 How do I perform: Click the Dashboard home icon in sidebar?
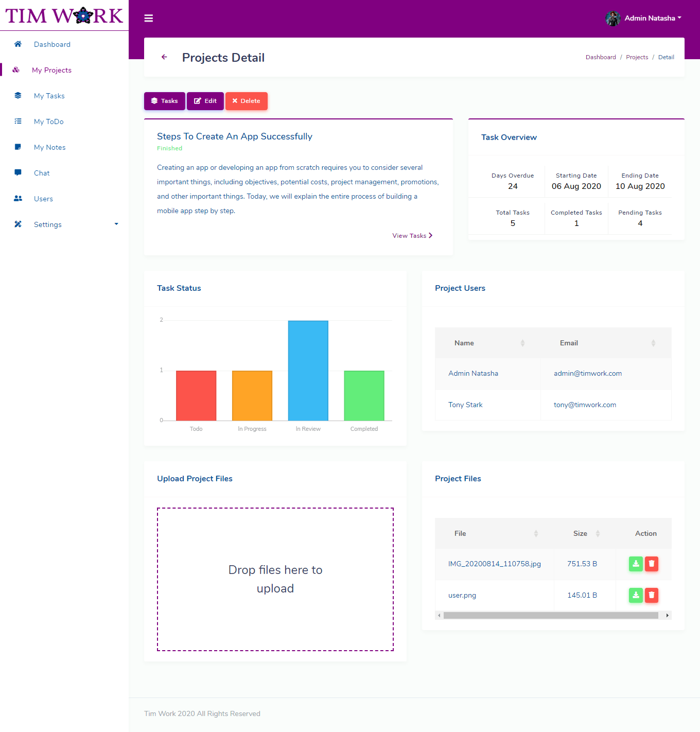pos(18,44)
